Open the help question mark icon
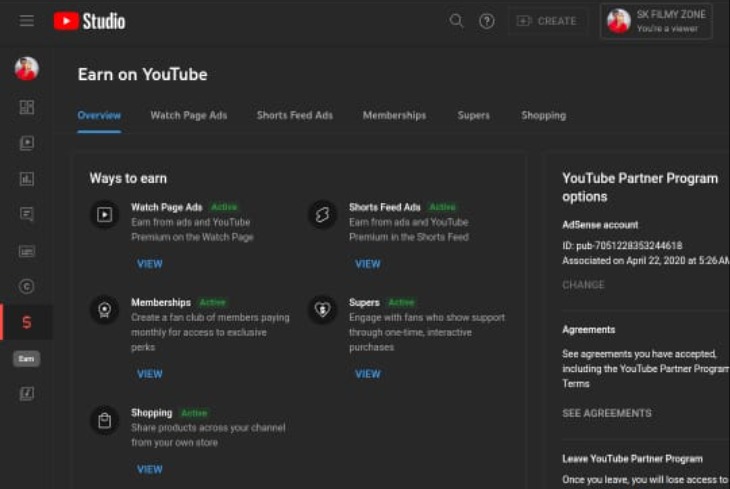Image resolution: width=730 pixels, height=489 pixels. coord(487,21)
